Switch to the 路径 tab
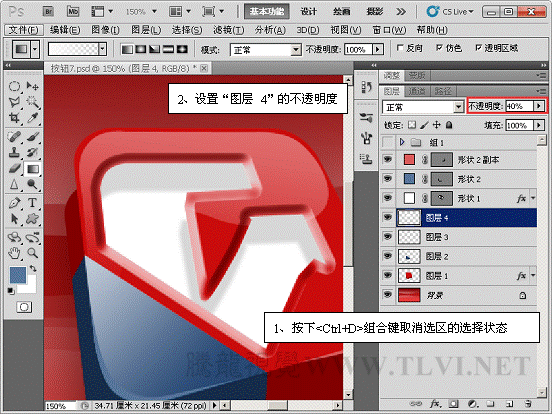 443,91
